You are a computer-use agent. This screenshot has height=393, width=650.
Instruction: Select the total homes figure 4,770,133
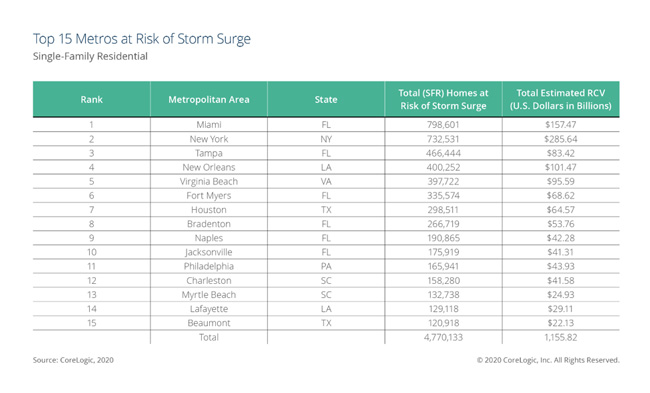coord(443,337)
